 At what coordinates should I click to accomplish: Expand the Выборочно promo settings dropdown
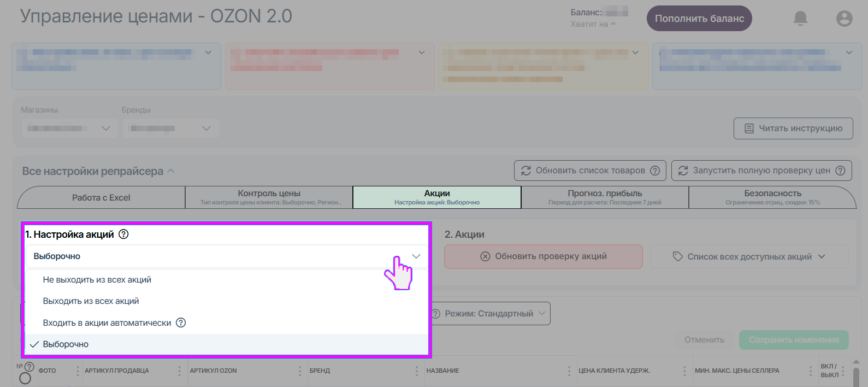pyautogui.click(x=227, y=256)
